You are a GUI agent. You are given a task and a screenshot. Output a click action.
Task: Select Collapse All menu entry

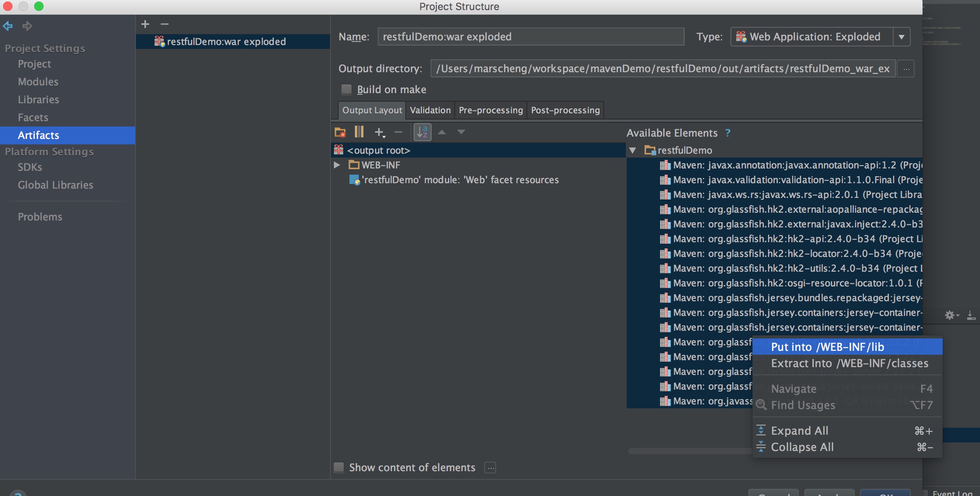point(848,447)
